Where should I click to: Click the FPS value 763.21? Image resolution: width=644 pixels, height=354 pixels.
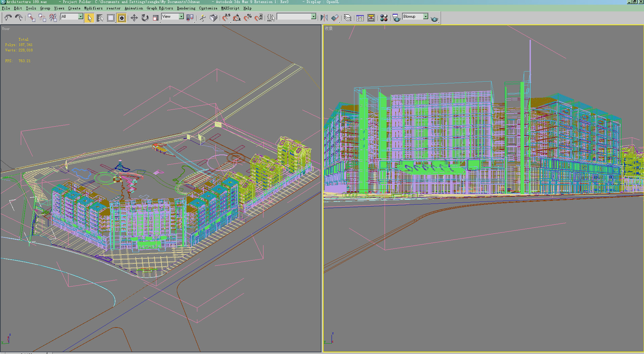pos(24,61)
